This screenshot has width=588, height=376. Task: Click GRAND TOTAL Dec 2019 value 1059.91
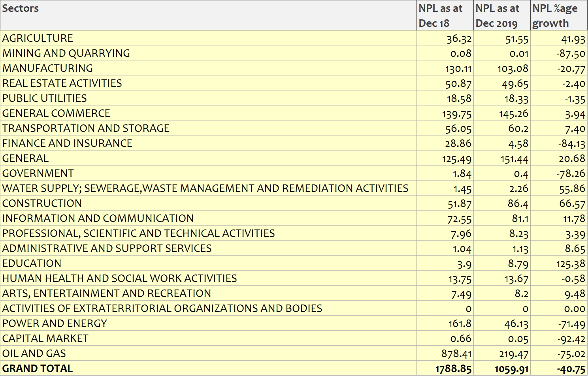pos(511,369)
